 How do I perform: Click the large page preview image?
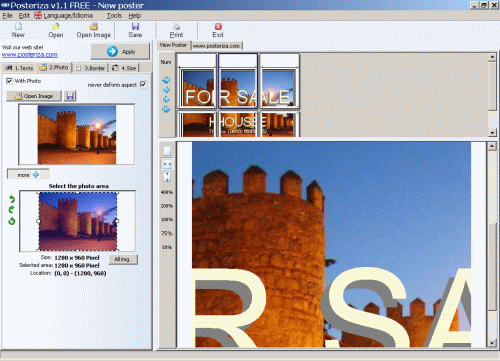coord(331,244)
